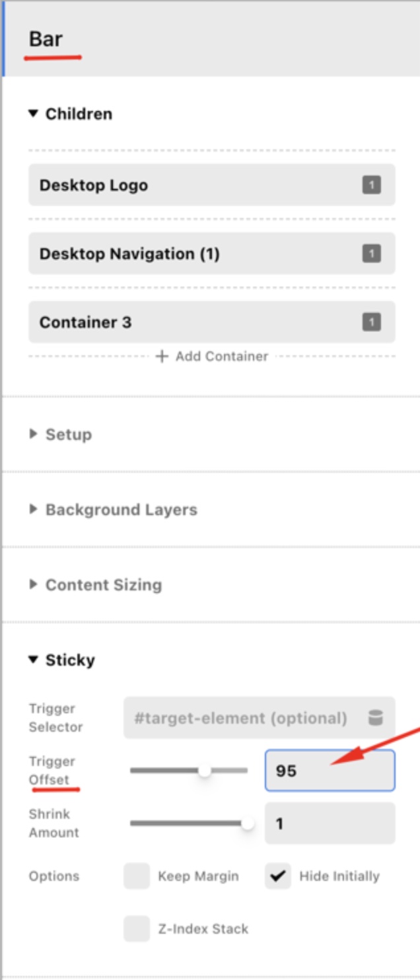
Task: Click the count badge on Container 3
Action: 371,322
